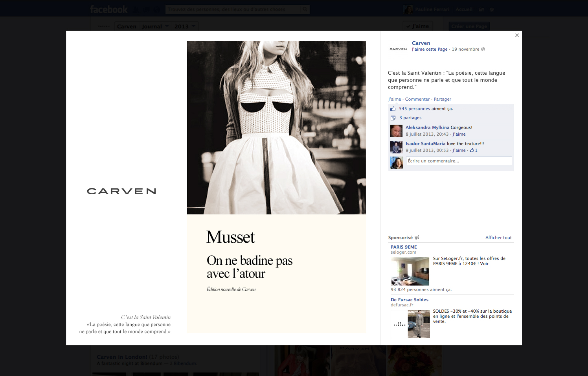
Task: Click J'aime cette Page link
Action: point(429,49)
